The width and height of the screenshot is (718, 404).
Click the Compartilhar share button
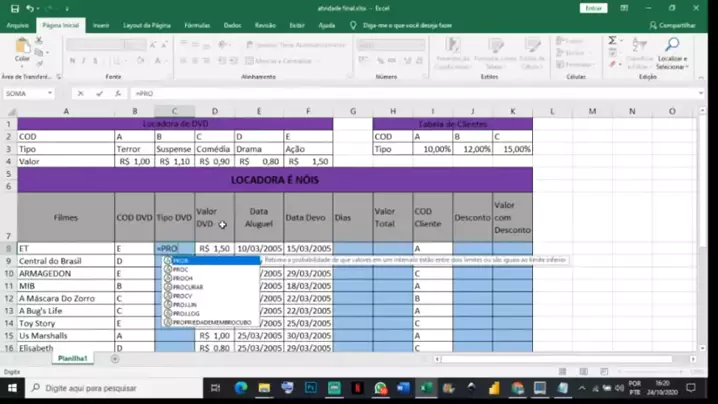(x=677, y=24)
